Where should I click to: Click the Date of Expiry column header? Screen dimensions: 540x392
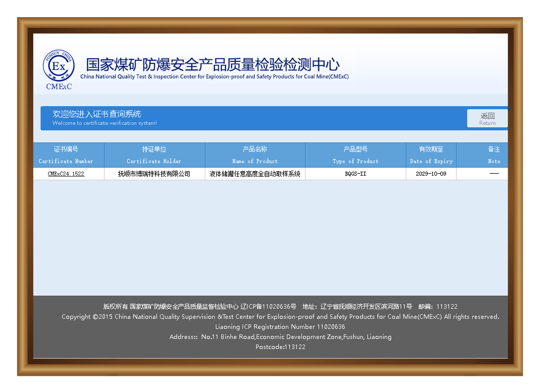pos(431,155)
